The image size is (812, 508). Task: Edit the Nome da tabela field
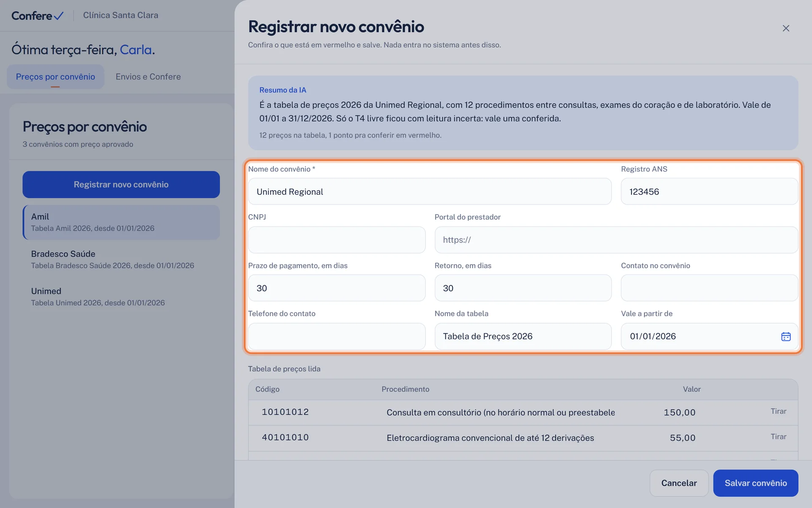pyautogui.click(x=523, y=337)
